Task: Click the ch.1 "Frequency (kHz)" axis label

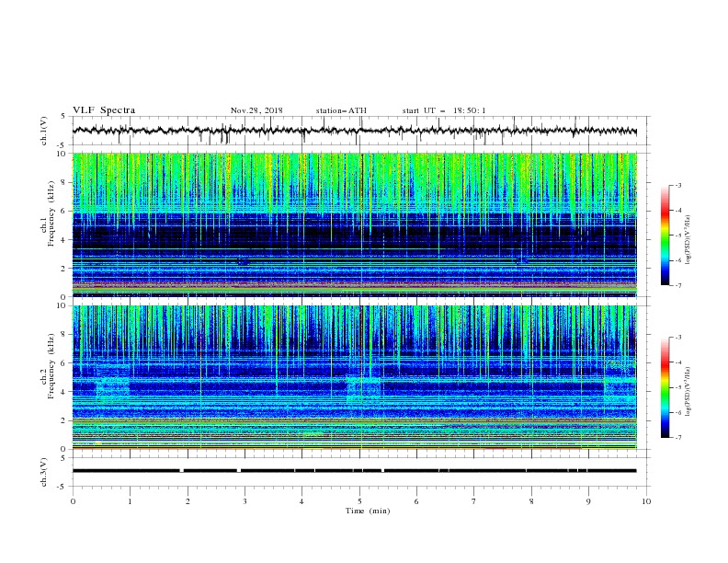Action: tap(51, 214)
